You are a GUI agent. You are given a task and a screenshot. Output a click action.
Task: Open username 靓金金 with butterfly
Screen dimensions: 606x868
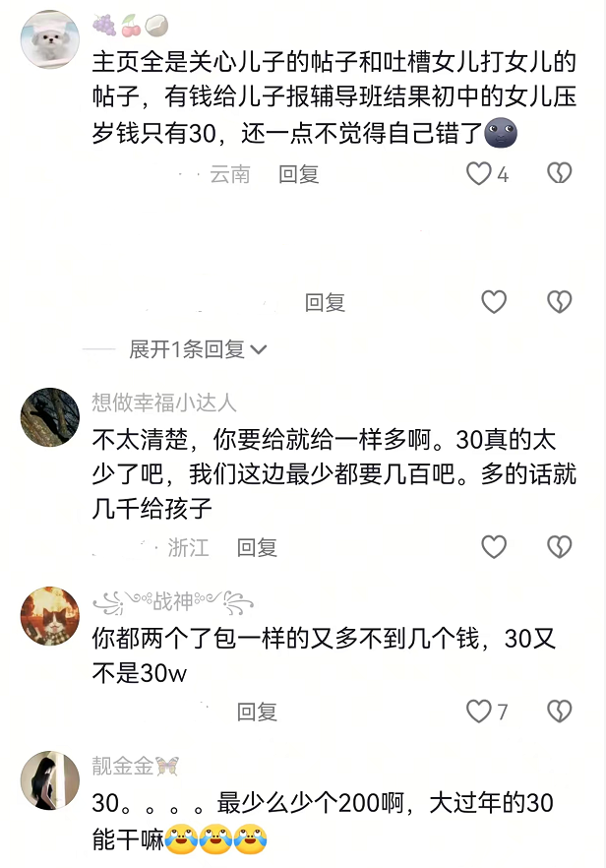tap(136, 766)
